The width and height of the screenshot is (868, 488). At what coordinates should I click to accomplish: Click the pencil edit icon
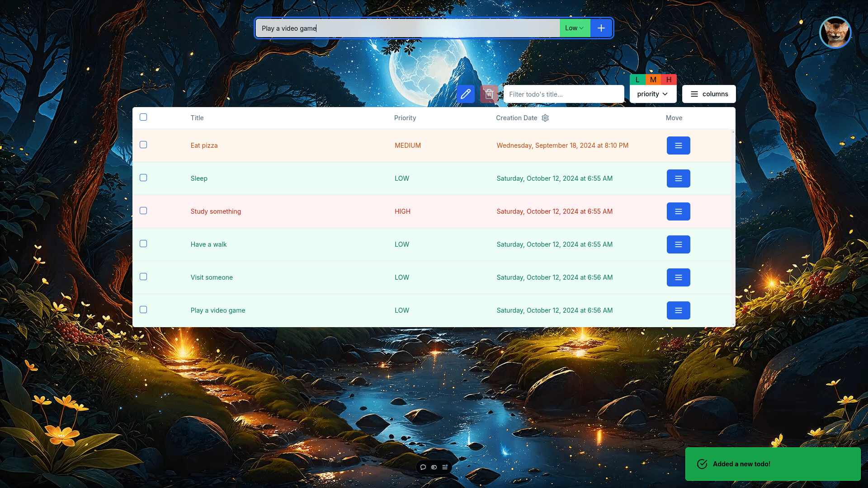click(465, 94)
